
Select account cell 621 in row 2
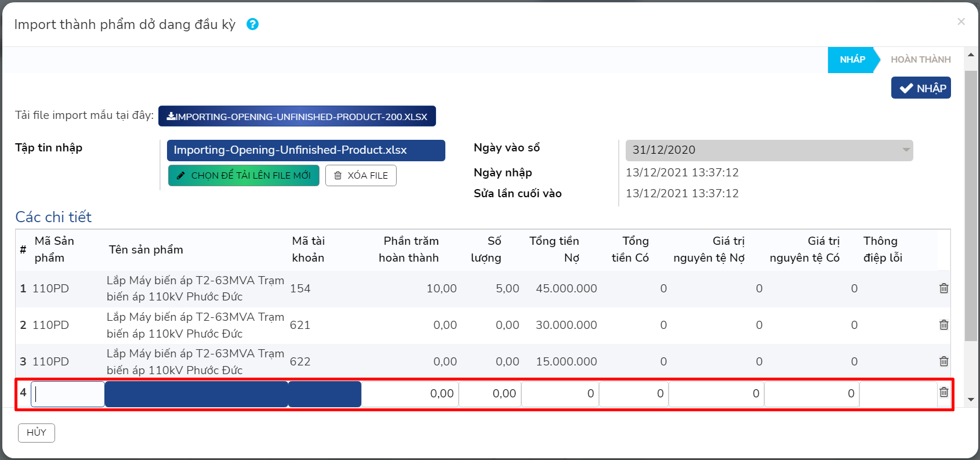(300, 325)
